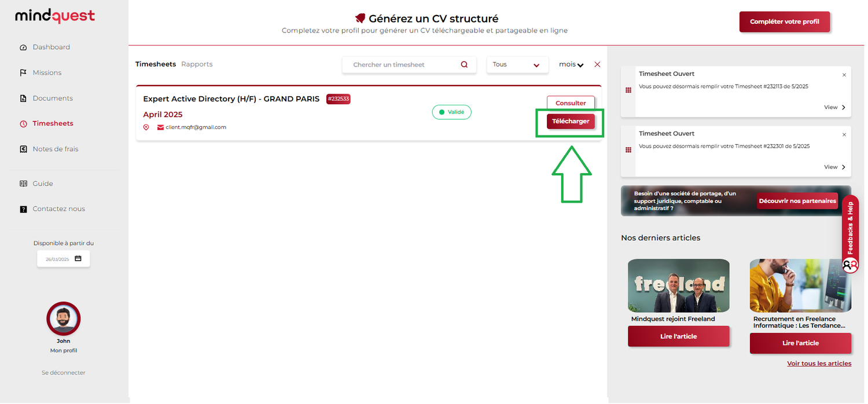Open the Mon profil link

point(64,351)
